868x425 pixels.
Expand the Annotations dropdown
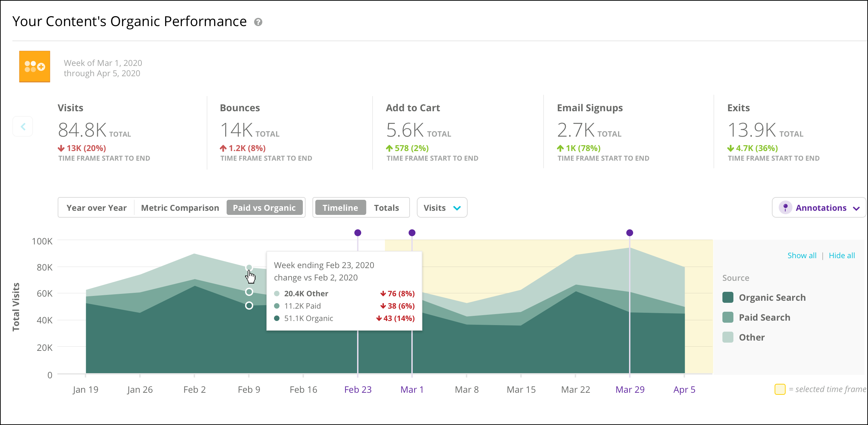(819, 208)
